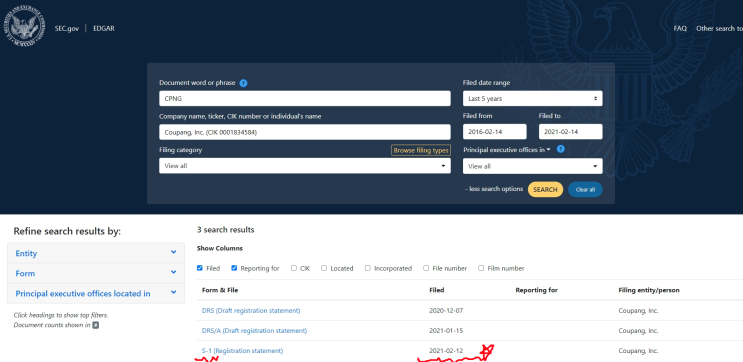The image size is (743, 362).
Task: Click the Filed from date field
Action: (495, 132)
